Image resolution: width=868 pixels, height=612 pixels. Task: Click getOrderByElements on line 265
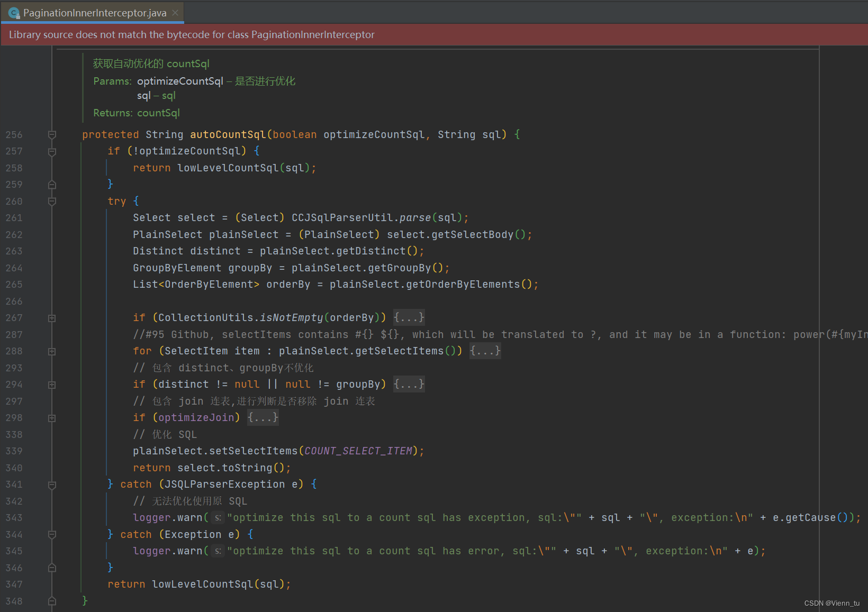[463, 284]
